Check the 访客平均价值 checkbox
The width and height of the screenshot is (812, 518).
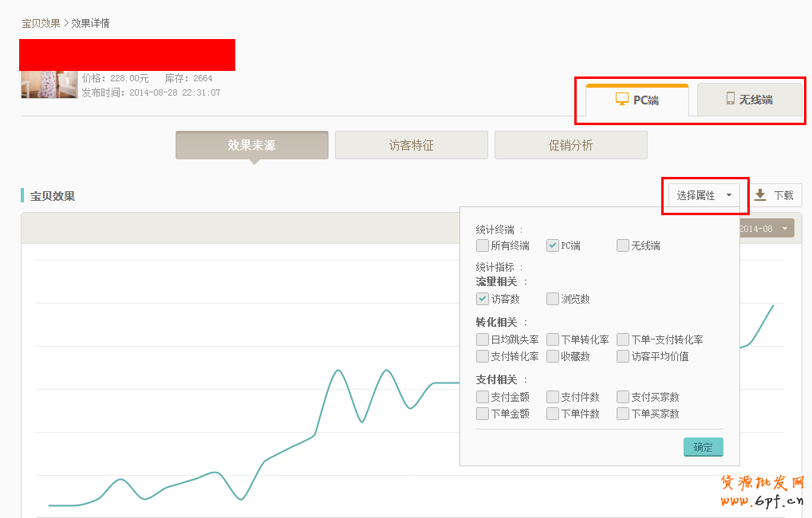[623, 356]
